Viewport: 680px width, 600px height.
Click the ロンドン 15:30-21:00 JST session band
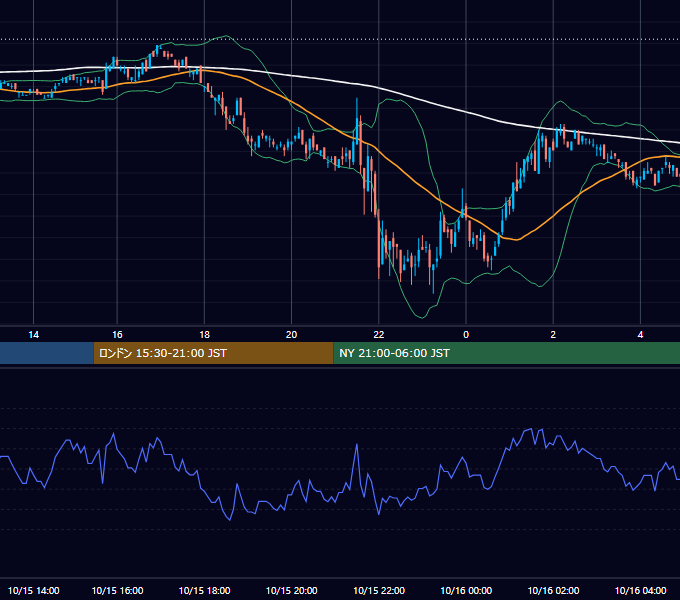(213, 353)
